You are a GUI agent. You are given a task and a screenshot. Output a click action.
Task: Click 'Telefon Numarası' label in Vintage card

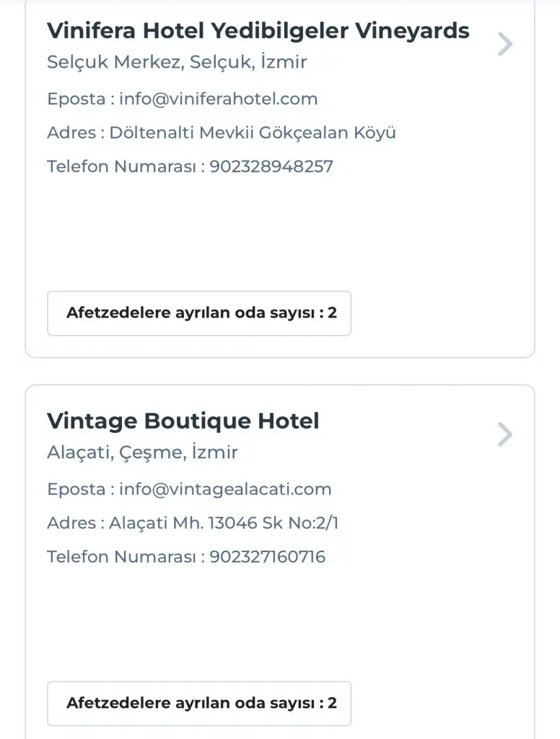121,557
